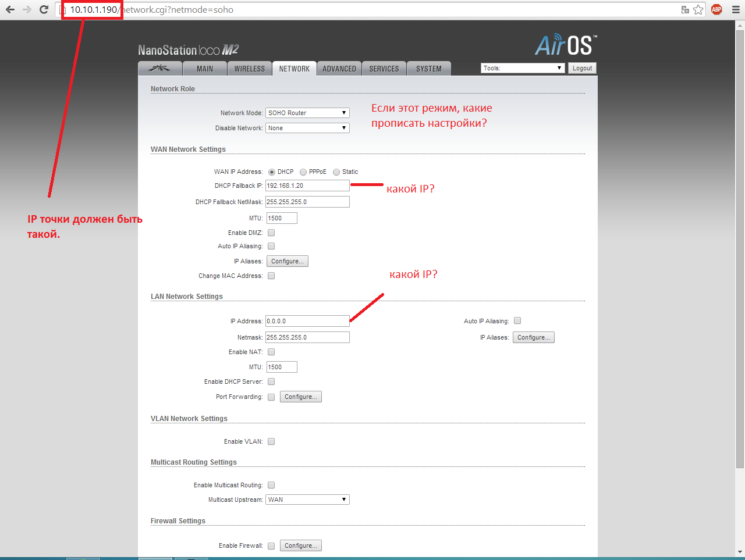Toggle the Enable VLAN checkbox
745x560 pixels.
coord(271,441)
